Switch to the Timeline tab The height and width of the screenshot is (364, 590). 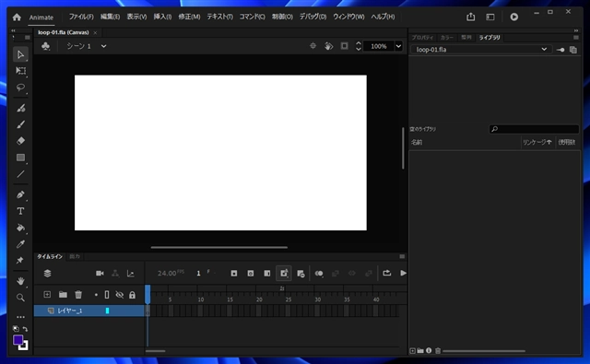50,256
